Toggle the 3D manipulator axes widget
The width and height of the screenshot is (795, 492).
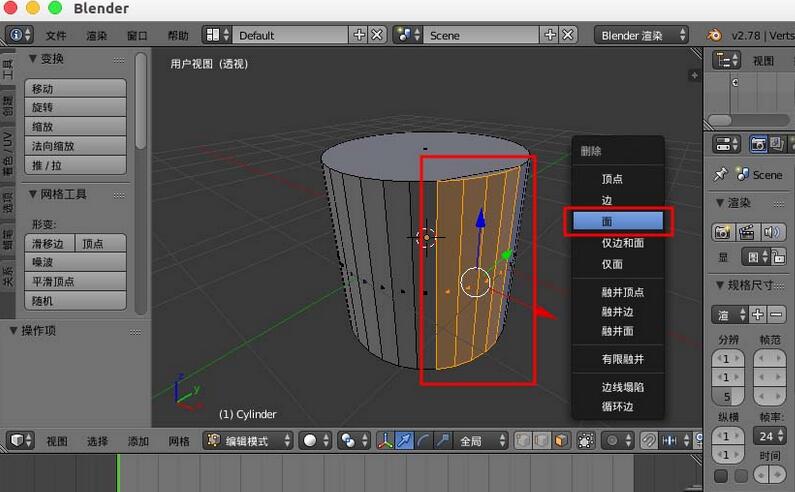pyautogui.click(x=385, y=440)
